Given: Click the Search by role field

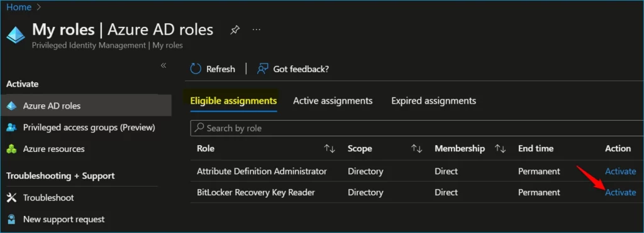Looking at the screenshot, I should 417,128.
